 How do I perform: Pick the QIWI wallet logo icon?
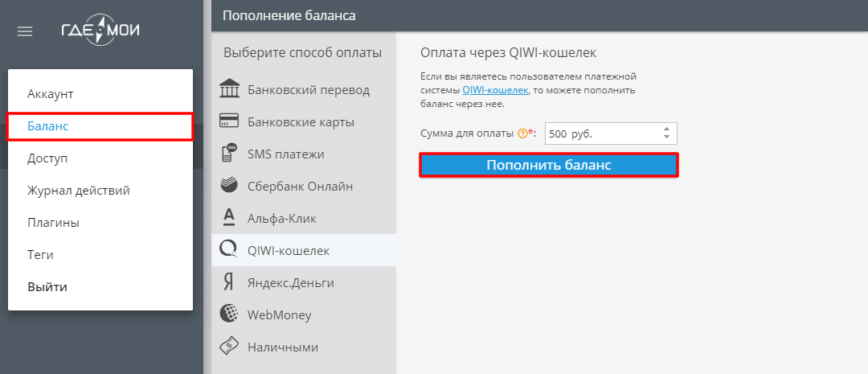[229, 250]
